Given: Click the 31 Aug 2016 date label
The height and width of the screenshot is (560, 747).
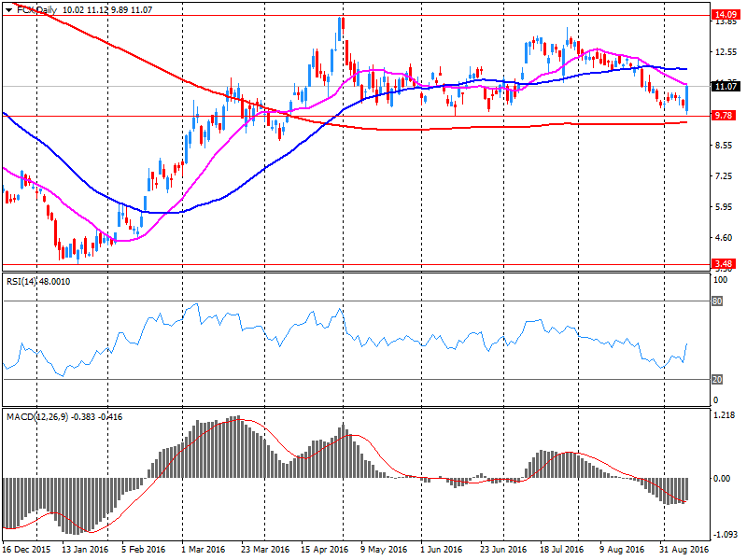Looking at the screenshot, I should click(684, 549).
